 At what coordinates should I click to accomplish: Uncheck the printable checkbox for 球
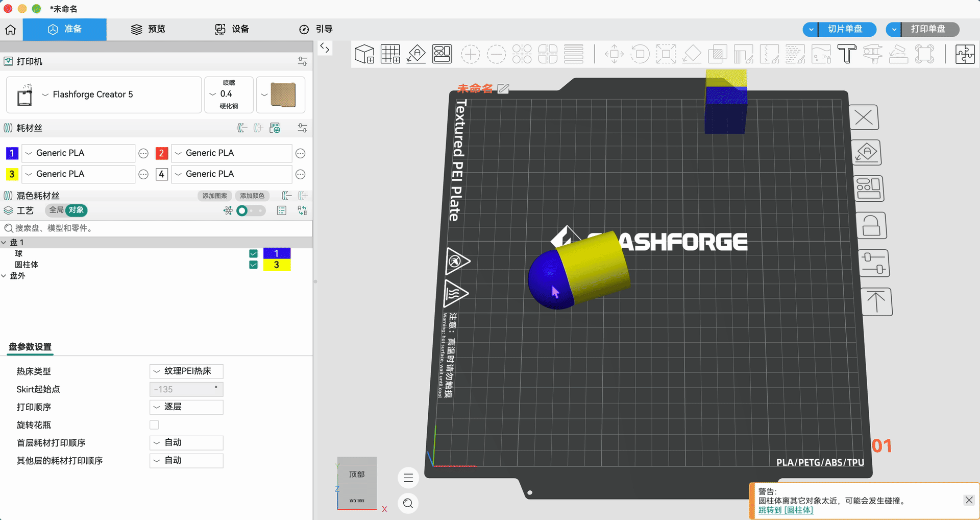[x=253, y=253]
